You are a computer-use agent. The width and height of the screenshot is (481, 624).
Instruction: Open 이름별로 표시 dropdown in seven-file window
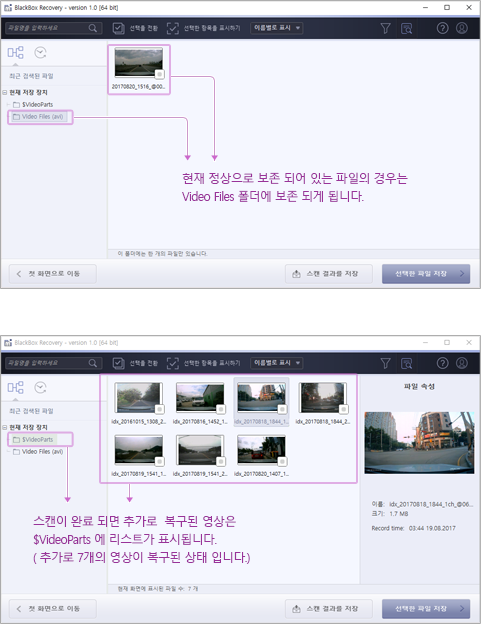277,363
